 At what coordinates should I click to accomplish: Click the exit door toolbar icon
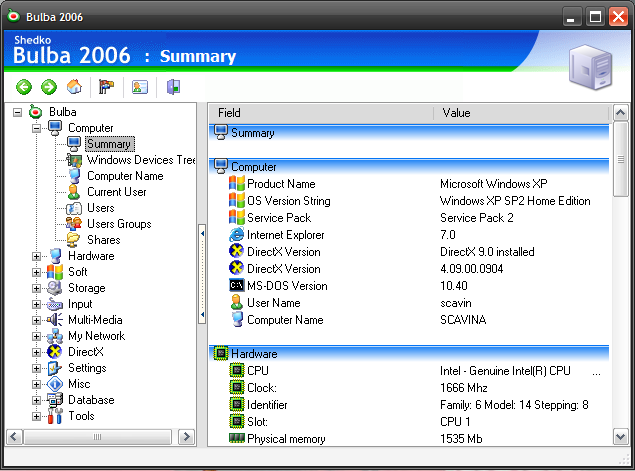click(x=173, y=87)
